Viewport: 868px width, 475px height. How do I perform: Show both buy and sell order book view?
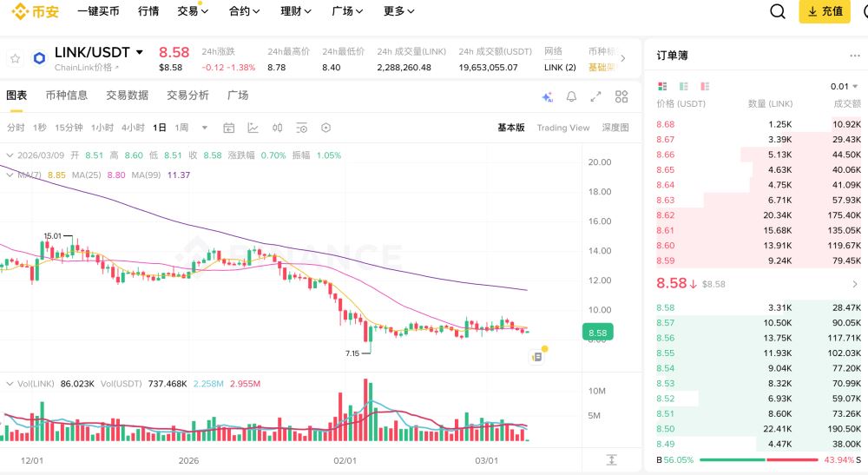662,86
